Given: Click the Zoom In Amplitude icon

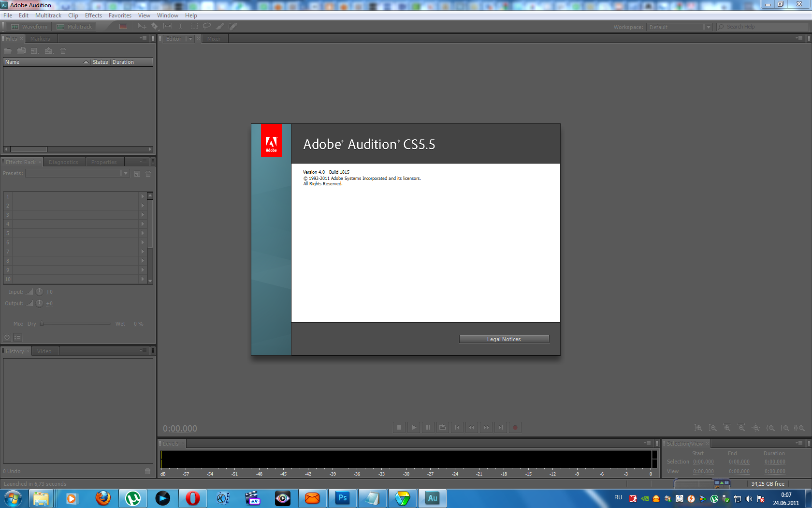Looking at the screenshot, I should (x=698, y=428).
